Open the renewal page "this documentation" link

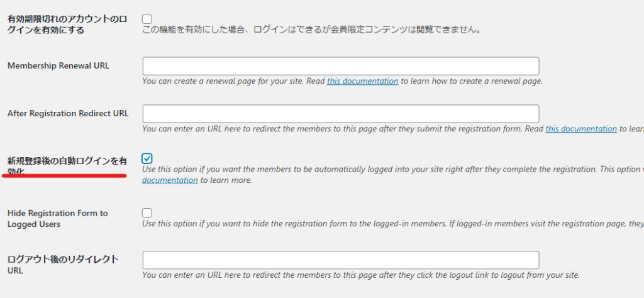pos(363,81)
